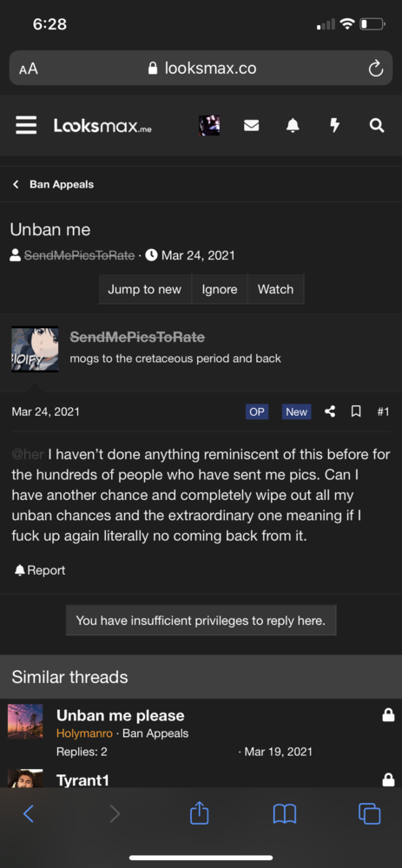Viewport: 402px width, 868px height.
Task: Open the account avatar menu in header
Action: [209, 126]
